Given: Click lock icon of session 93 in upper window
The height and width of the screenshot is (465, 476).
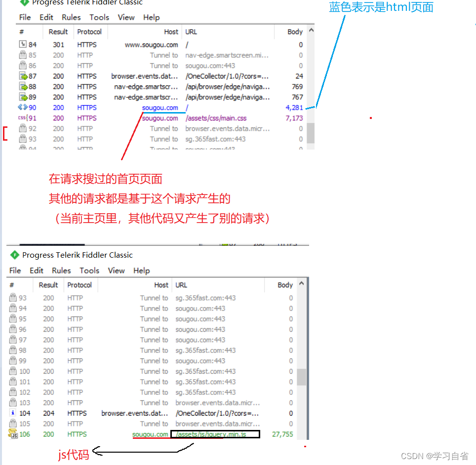Looking at the screenshot, I should click(x=23, y=139).
